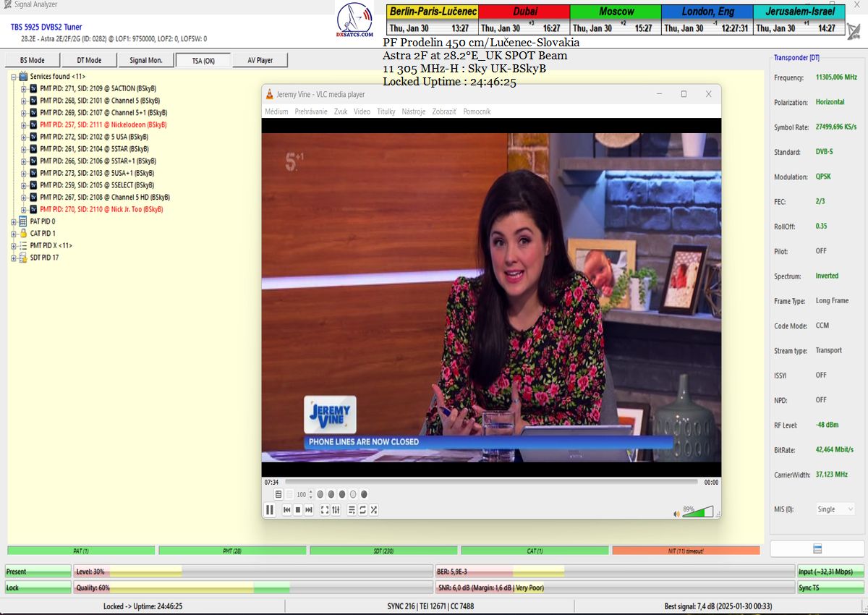Click the BS Mode button
The width and height of the screenshot is (868, 615).
(x=32, y=60)
